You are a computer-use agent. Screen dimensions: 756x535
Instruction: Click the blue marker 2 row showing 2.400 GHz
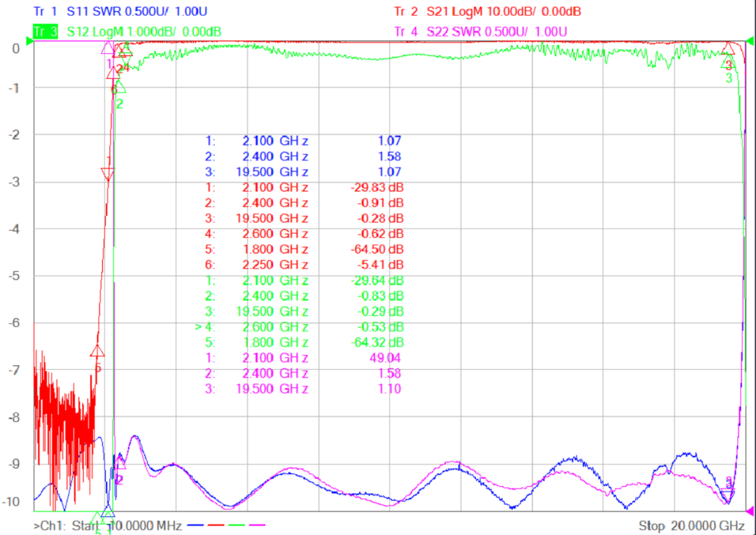coord(303,156)
